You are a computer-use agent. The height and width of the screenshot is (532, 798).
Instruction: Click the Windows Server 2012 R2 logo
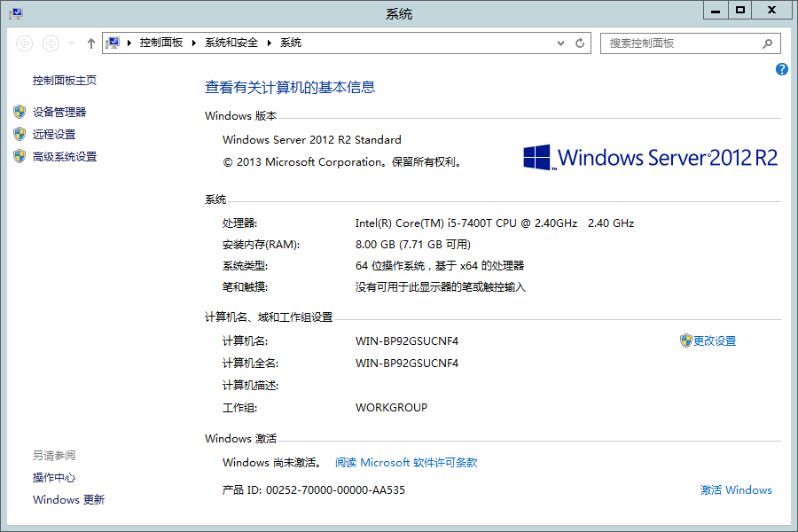pos(651,157)
